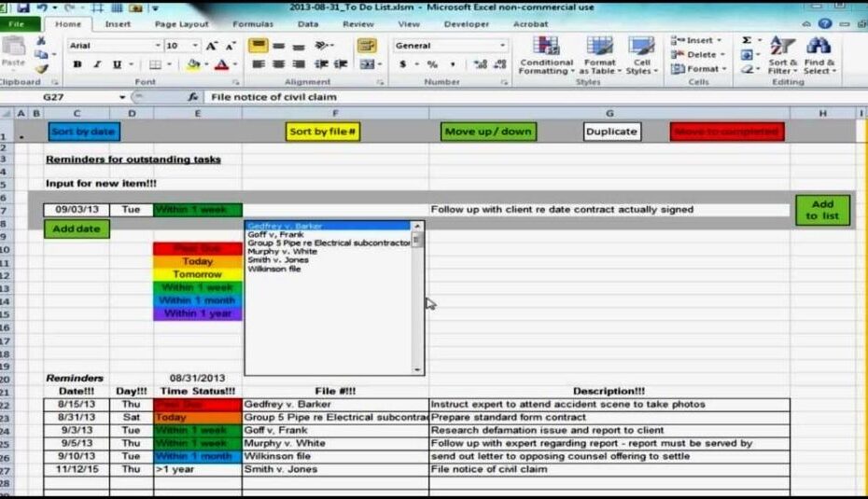Toggle top align icon

258,46
